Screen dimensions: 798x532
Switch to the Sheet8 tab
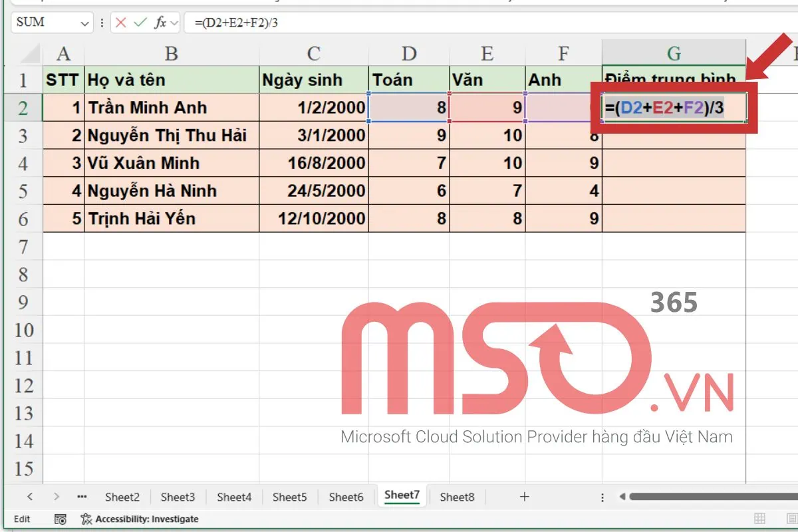coord(457,497)
